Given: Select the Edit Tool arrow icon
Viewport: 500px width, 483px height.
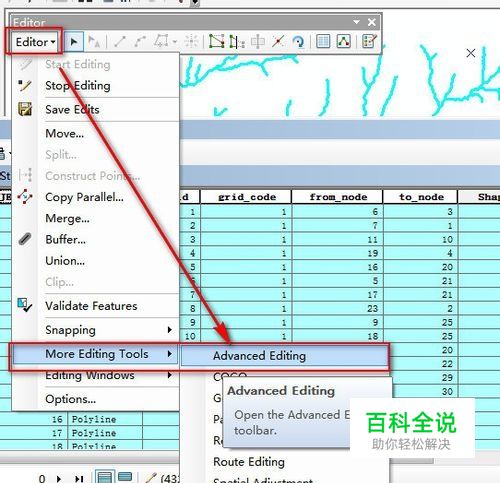Looking at the screenshot, I should click(x=73, y=42).
